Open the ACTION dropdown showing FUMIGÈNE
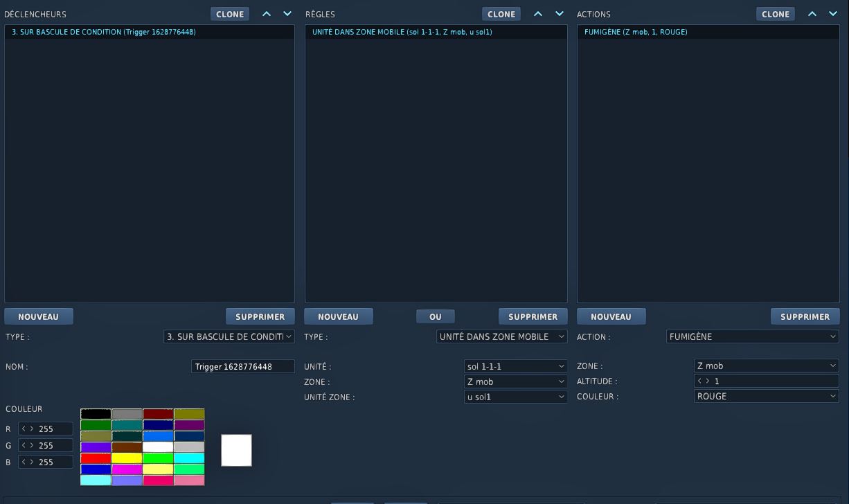849x504 pixels. point(753,336)
